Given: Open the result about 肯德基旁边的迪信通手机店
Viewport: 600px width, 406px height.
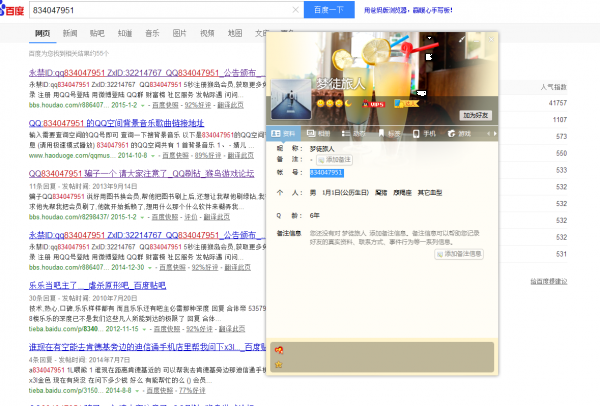Looking at the screenshot, I should 147,347.
